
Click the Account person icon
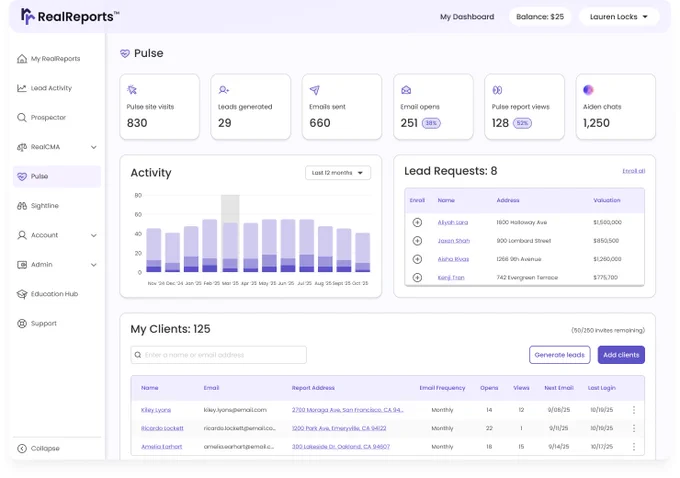(x=22, y=235)
